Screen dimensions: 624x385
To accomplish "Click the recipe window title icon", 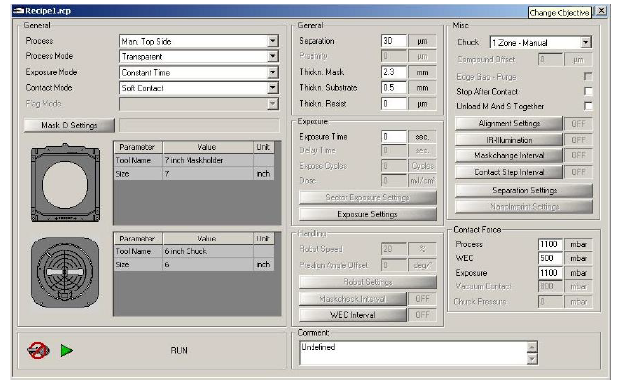I will (x=18, y=11).
